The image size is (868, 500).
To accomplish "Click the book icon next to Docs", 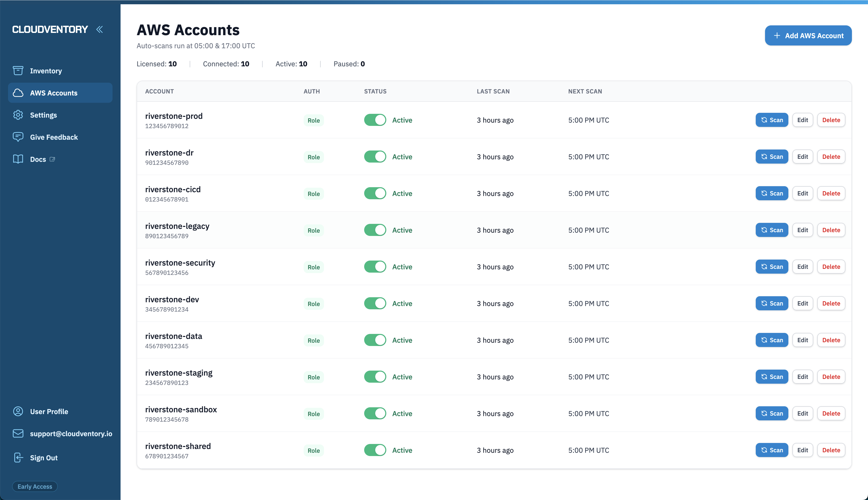I will pyautogui.click(x=18, y=159).
